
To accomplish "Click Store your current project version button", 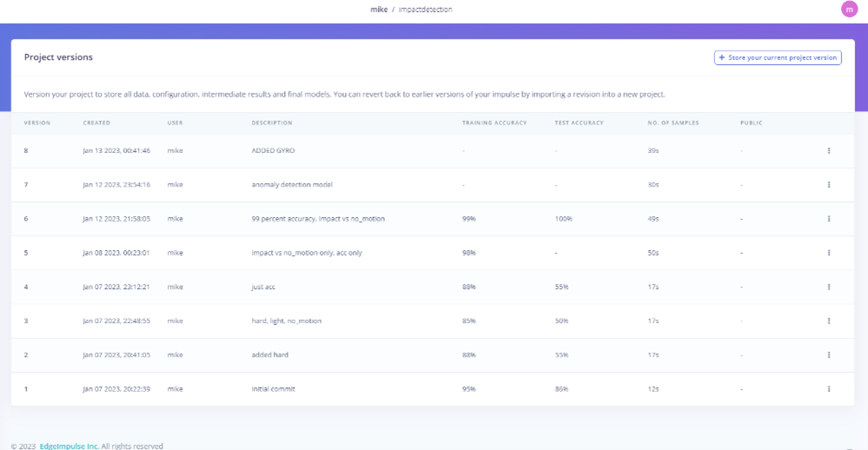I will coord(777,57).
